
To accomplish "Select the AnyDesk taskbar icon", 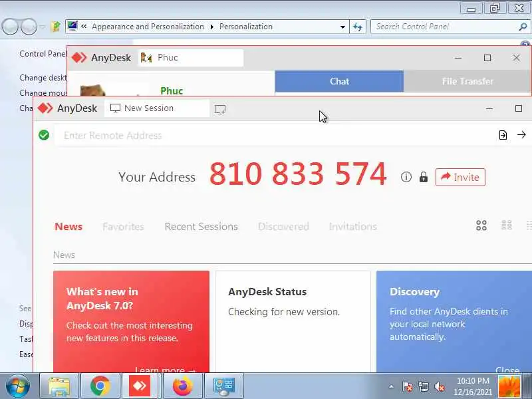I will coord(140,386).
